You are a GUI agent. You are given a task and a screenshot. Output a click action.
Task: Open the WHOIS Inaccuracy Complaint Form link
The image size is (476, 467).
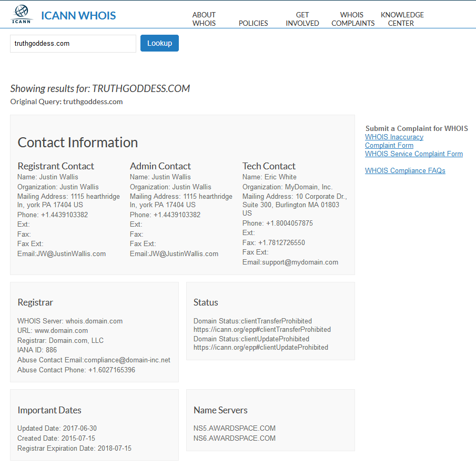pyautogui.click(x=394, y=141)
